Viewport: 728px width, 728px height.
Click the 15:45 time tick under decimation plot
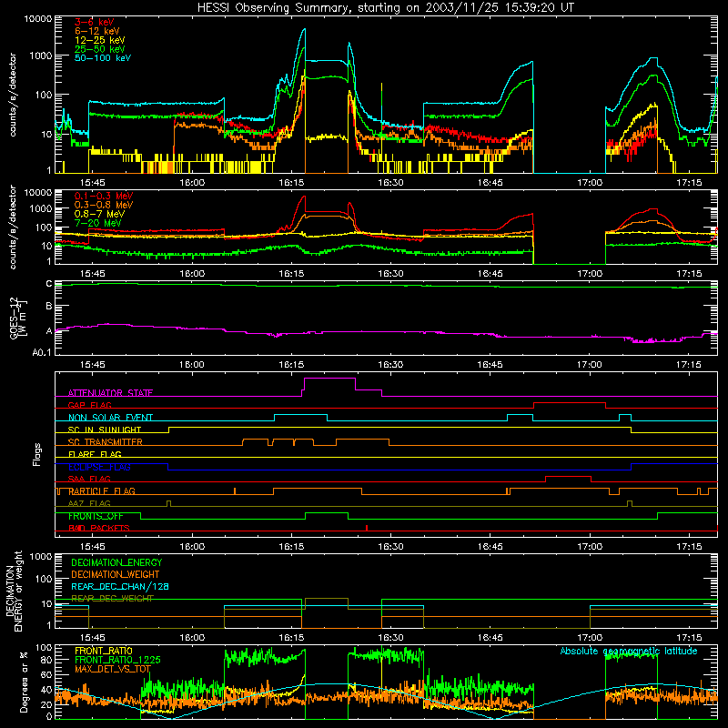pos(93,638)
